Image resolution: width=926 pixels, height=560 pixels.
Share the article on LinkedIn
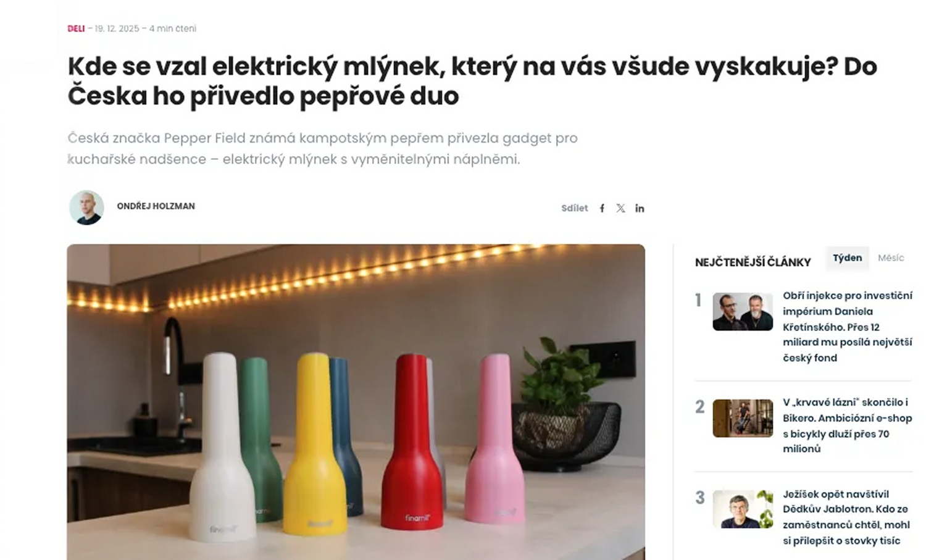(640, 208)
